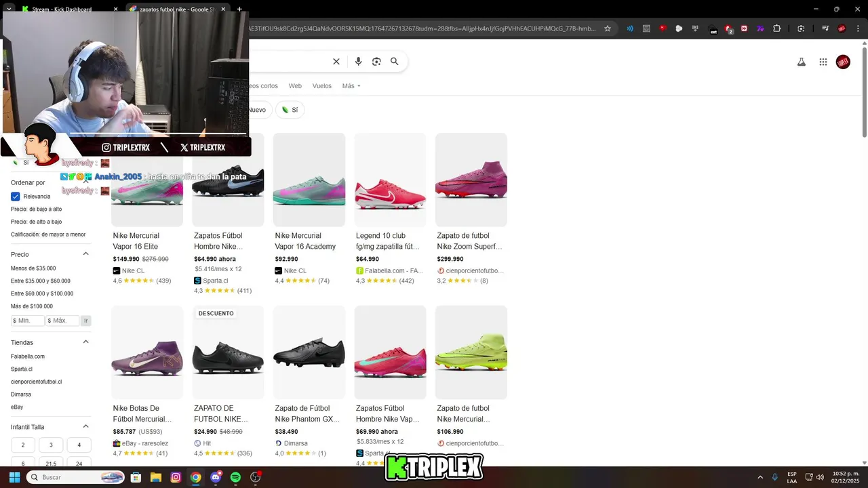Screen dimensions: 868x488
Task: Open Search Labs flask icon
Action: point(801,62)
